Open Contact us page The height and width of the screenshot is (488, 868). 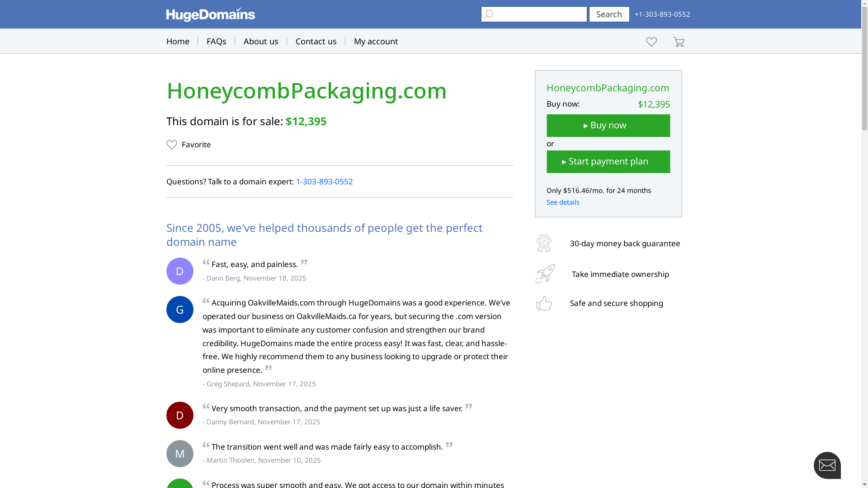pos(316,41)
